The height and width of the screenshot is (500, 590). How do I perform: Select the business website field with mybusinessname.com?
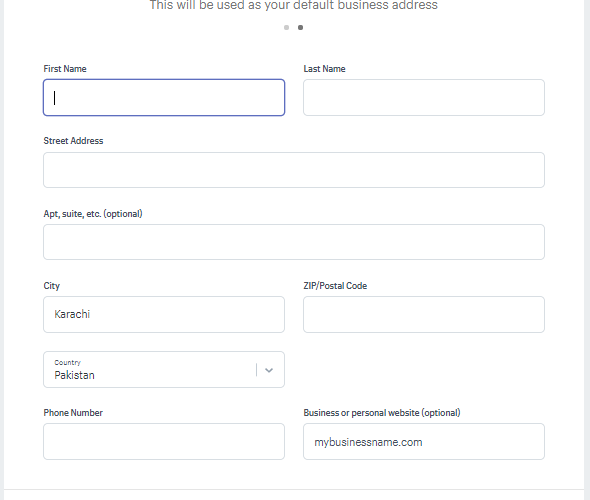coord(424,441)
